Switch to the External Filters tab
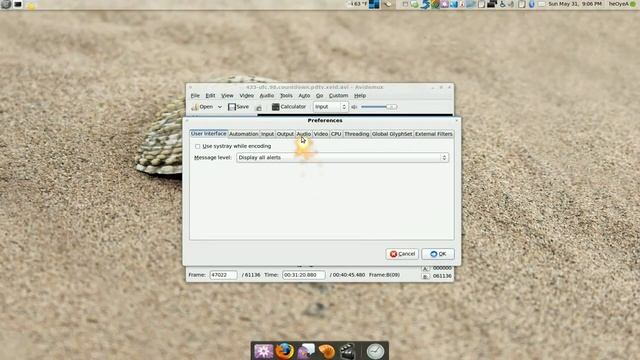Screen dimensions: 640x360 click(433, 134)
